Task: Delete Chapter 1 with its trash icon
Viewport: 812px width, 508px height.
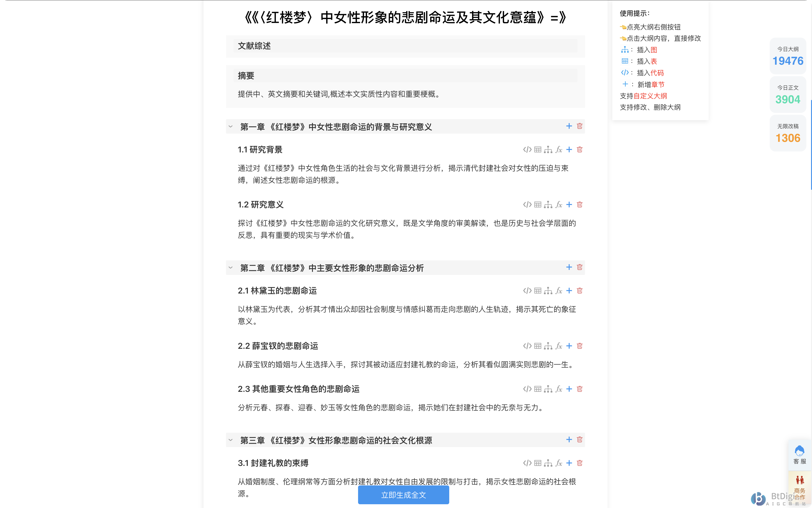Action: (x=579, y=126)
